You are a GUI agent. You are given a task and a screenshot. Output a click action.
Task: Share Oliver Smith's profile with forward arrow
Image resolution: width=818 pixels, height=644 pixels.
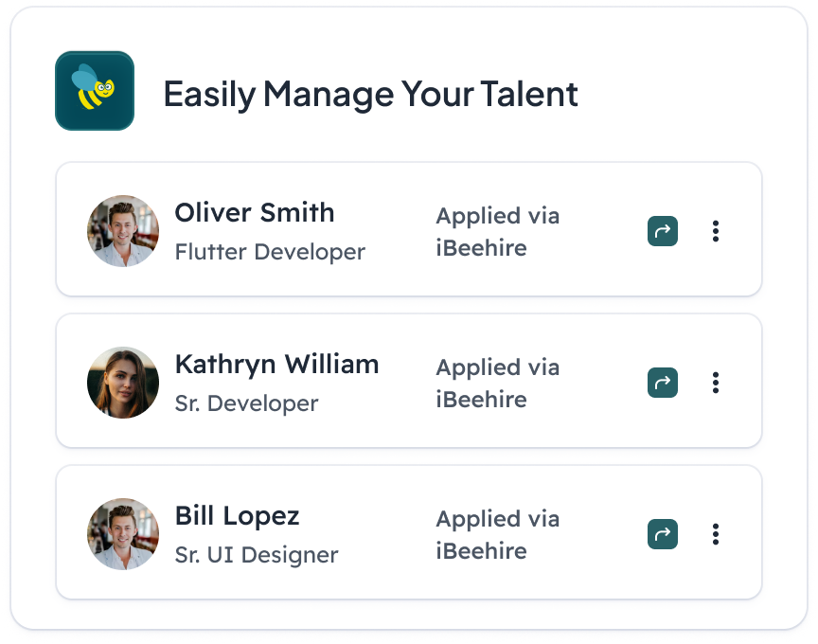(663, 231)
